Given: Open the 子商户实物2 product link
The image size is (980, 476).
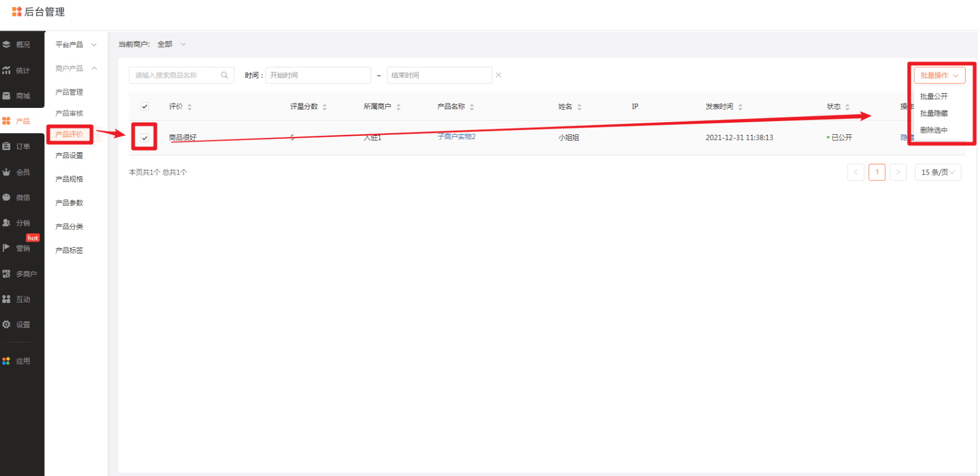Looking at the screenshot, I should (457, 136).
